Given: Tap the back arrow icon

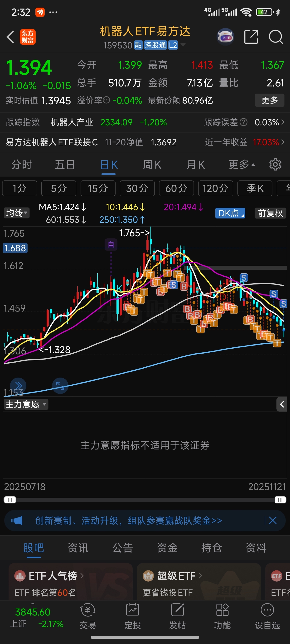Looking at the screenshot, I should pyautogui.click(x=10, y=37).
